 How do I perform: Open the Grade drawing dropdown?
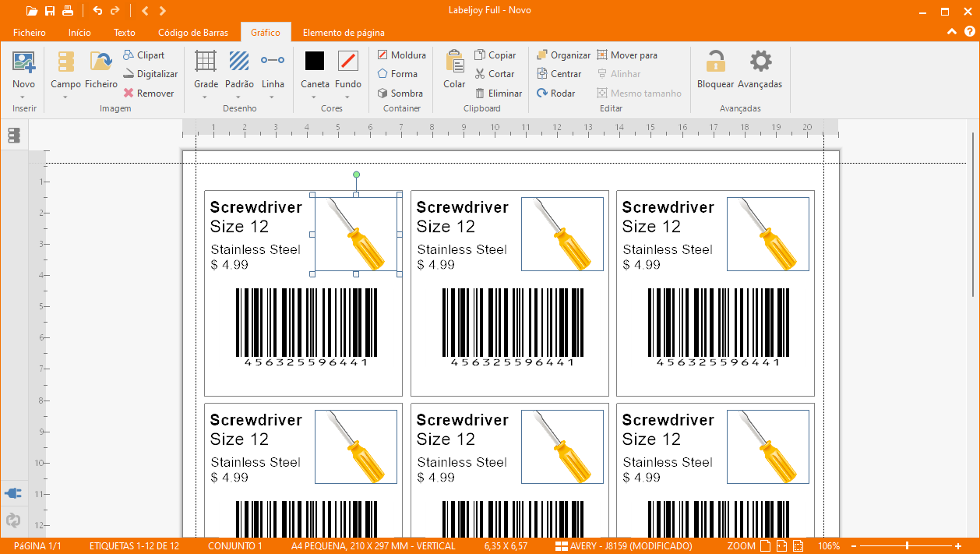pos(206,75)
